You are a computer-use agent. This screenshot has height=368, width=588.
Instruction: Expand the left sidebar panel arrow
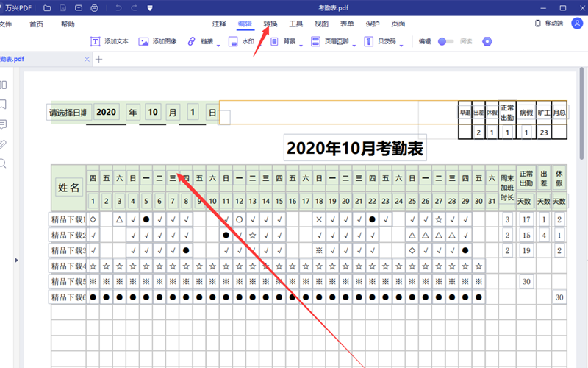pyautogui.click(x=16, y=261)
